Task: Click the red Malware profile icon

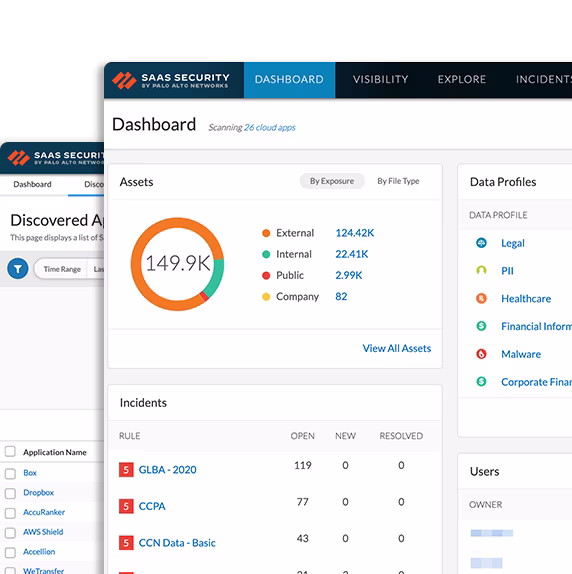Action: coord(481,354)
